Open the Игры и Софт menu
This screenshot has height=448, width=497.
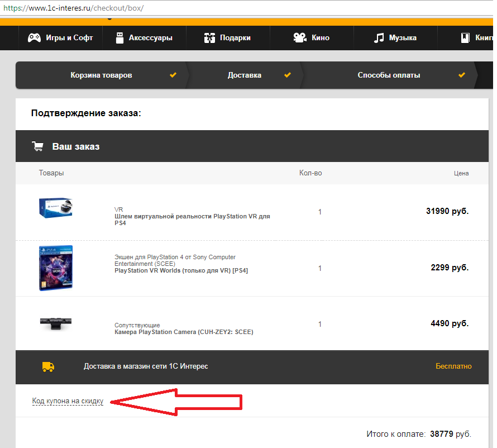click(69, 38)
